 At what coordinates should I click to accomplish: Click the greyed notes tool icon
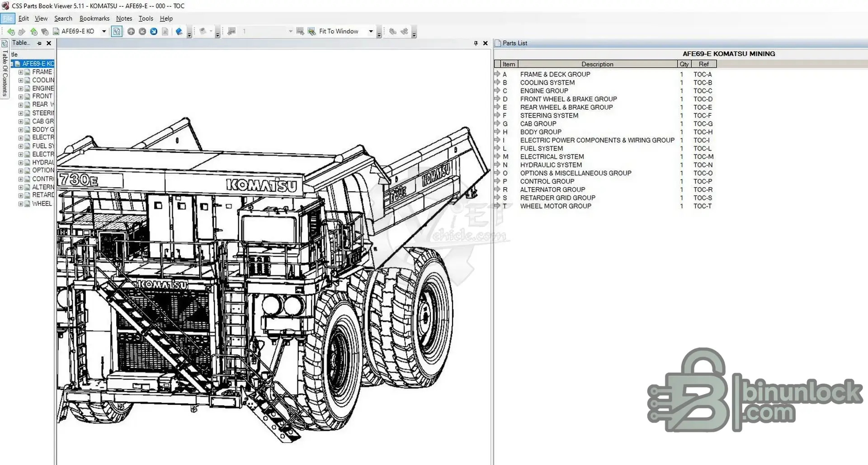click(203, 31)
